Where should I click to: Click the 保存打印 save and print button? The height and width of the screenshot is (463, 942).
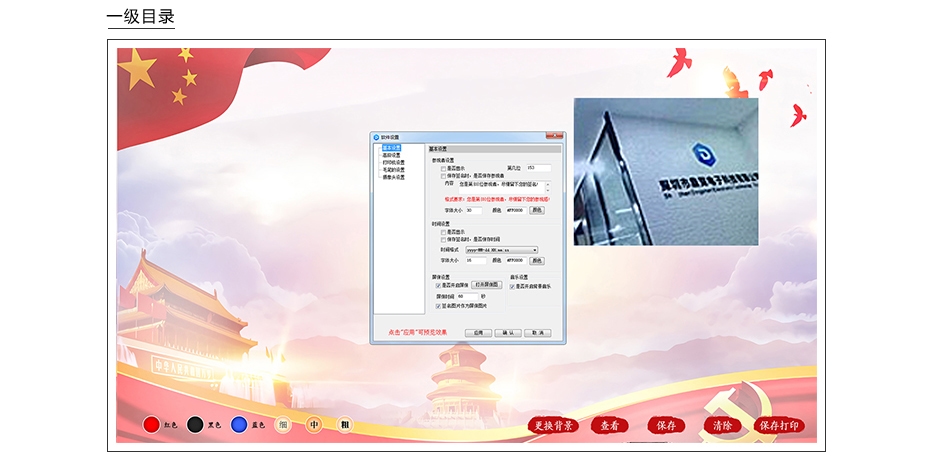point(780,426)
